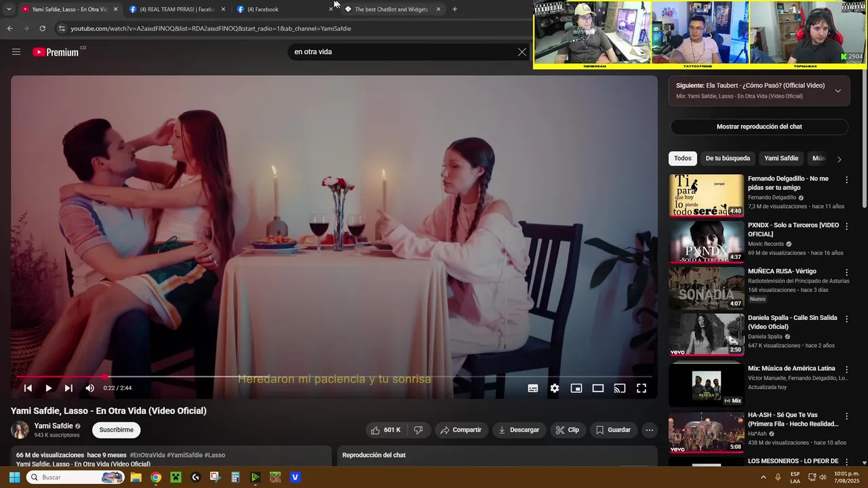
Task: Open browser tab search dropdown
Action: 8,9
